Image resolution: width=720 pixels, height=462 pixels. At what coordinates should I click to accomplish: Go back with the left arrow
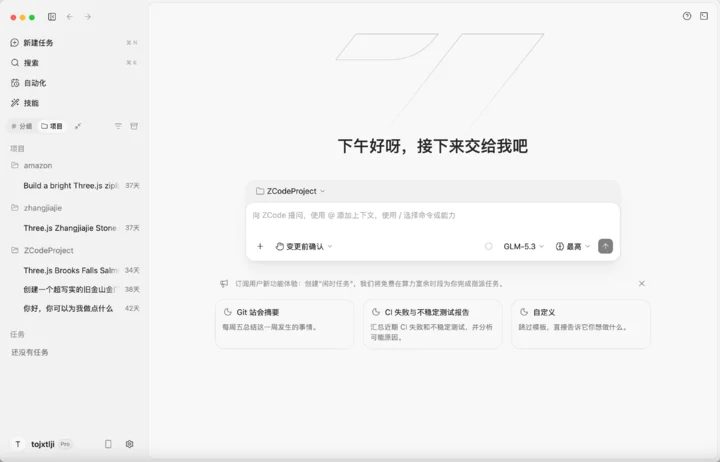[70, 17]
